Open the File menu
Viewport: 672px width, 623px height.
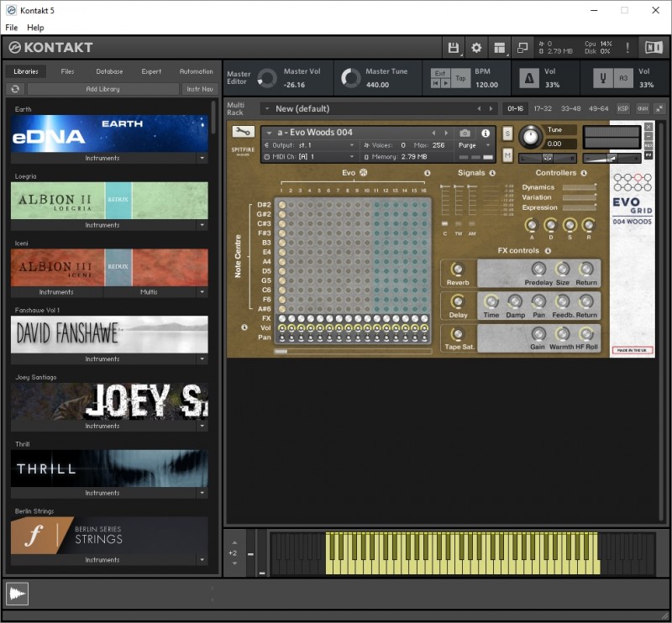click(12, 28)
